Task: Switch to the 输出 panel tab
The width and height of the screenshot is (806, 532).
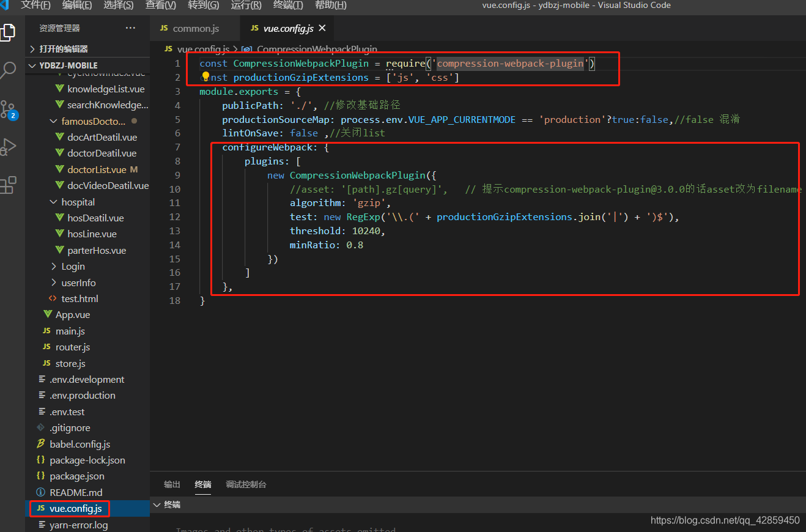Action: click(172, 484)
